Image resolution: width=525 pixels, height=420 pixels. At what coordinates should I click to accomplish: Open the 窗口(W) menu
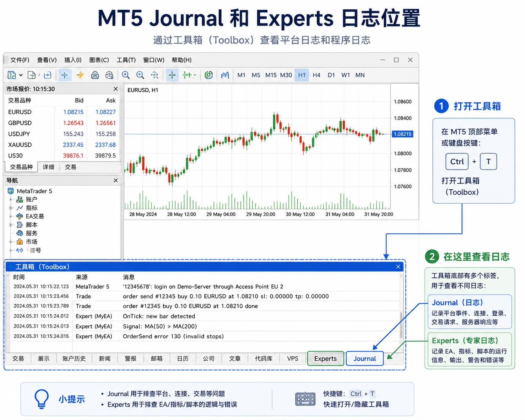[154, 60]
